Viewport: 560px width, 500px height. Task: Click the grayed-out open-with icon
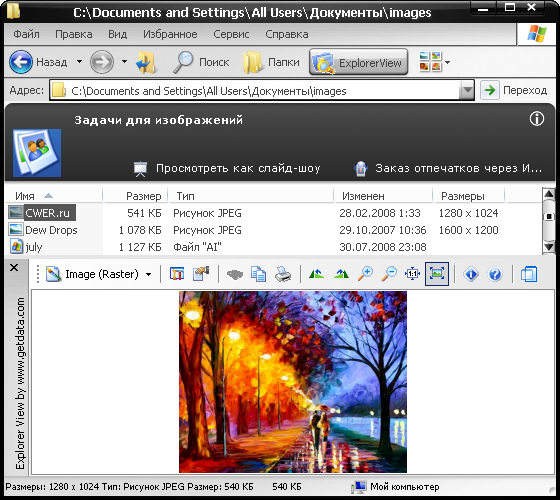click(x=235, y=275)
